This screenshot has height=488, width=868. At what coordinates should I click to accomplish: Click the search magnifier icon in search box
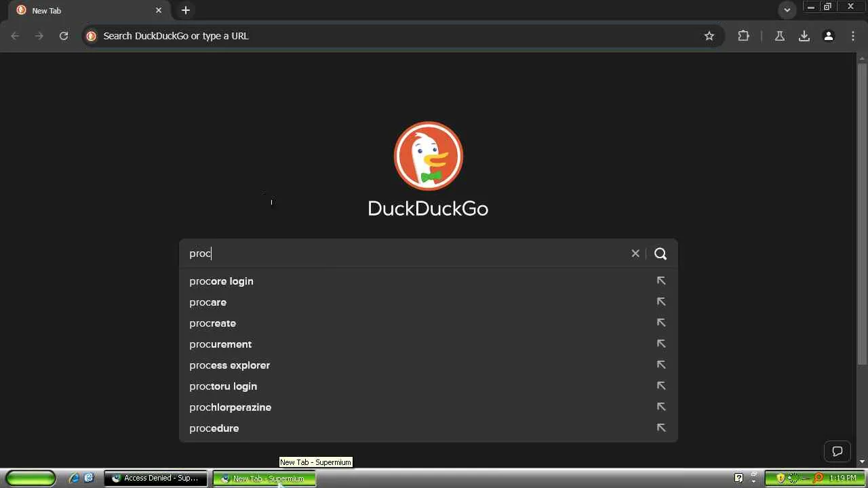(x=660, y=253)
